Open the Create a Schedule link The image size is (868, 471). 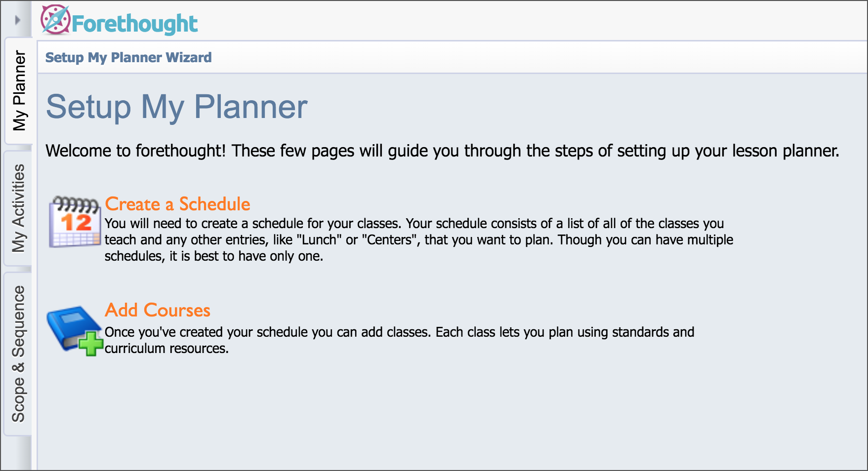click(177, 204)
